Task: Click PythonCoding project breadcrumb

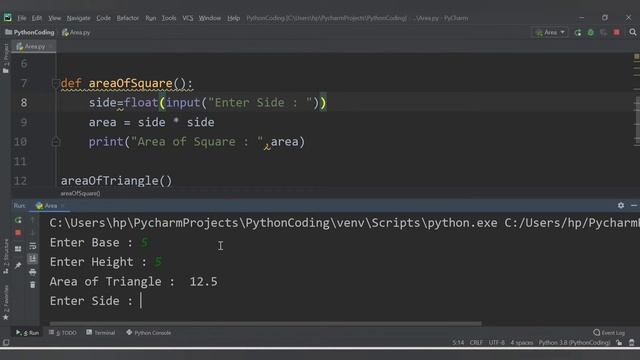Action: tap(30, 32)
